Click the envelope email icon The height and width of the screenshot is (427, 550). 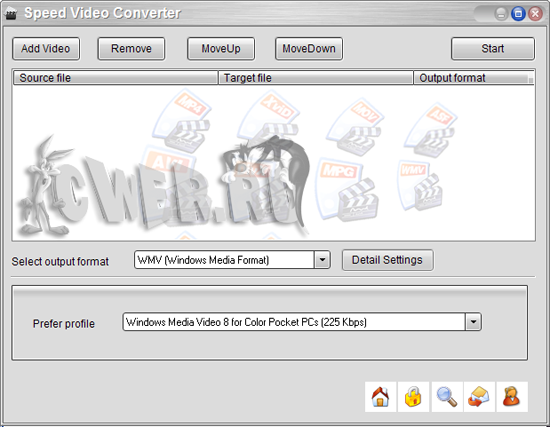[x=479, y=397]
